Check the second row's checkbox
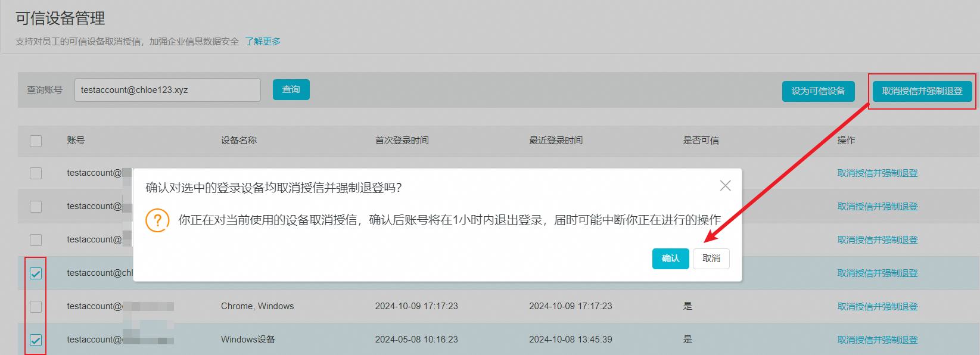Image resolution: width=980 pixels, height=355 pixels. pos(36,207)
